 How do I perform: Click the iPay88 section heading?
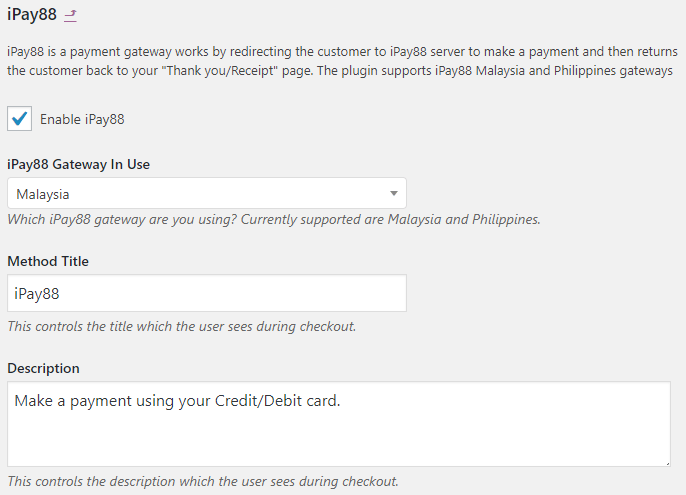pyautogui.click(x=31, y=15)
